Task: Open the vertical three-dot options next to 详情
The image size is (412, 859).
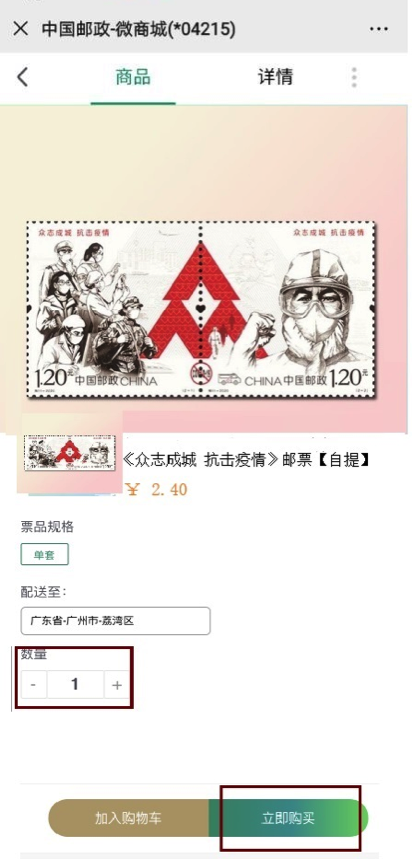Action: click(x=354, y=77)
